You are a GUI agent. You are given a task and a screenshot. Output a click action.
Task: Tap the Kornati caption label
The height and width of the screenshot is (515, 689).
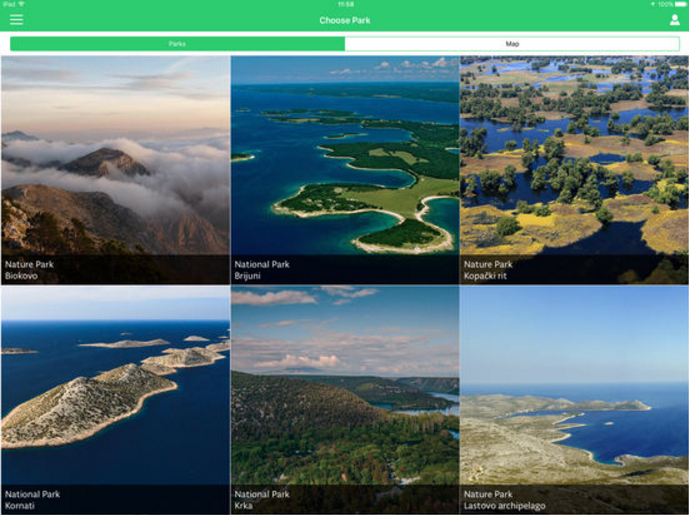pos(18,505)
